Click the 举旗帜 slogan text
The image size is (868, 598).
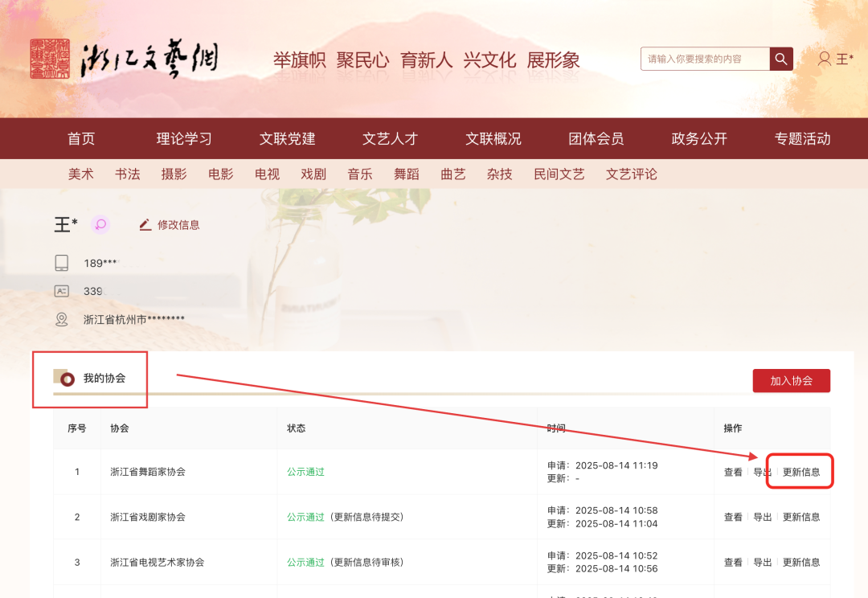[x=300, y=59]
